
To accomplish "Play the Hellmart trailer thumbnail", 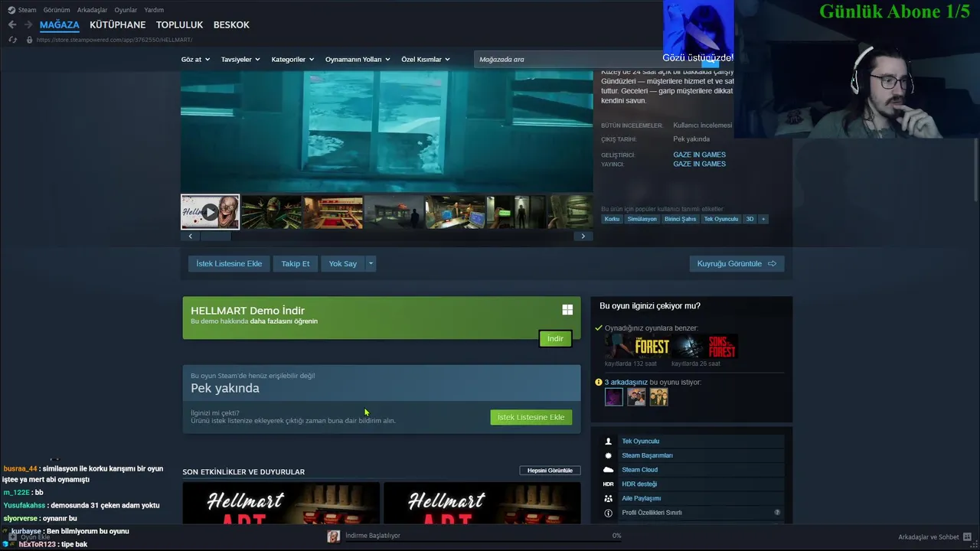I will point(210,212).
